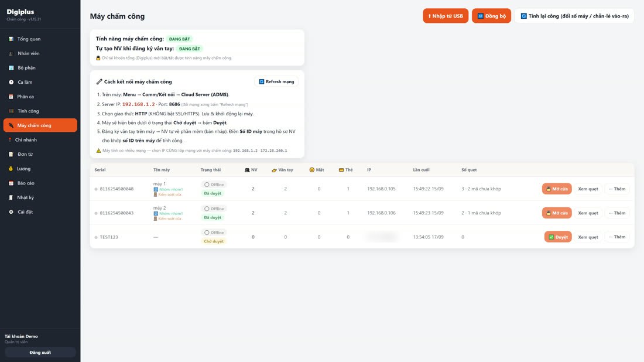
Task: Open the Đơn từ document icon
Action: pyautogui.click(x=11, y=154)
